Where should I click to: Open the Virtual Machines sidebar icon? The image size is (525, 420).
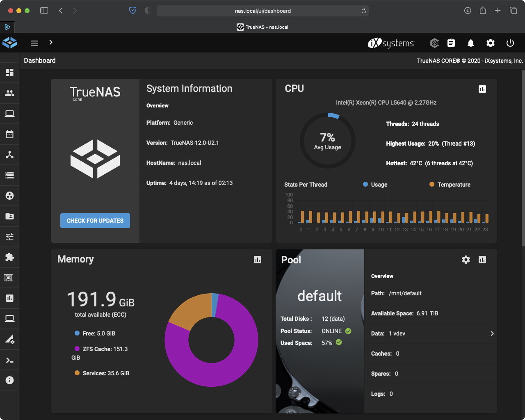point(9,319)
